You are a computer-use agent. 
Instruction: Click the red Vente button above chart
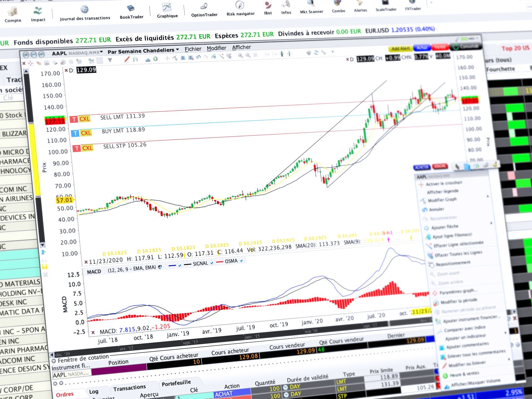pyautogui.click(x=440, y=47)
